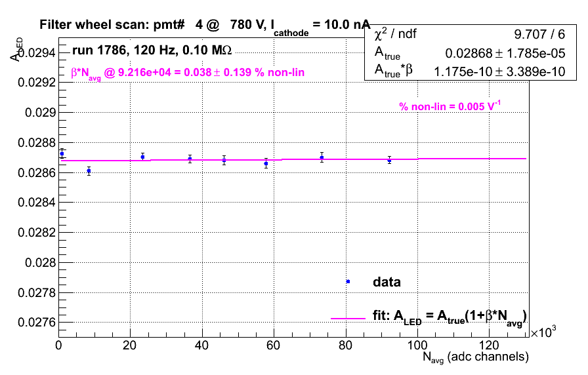Click the x-axis label 120

tap(489, 345)
